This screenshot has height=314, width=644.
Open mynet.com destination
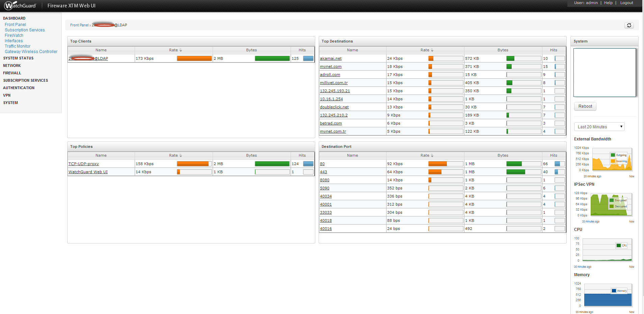[x=331, y=67]
